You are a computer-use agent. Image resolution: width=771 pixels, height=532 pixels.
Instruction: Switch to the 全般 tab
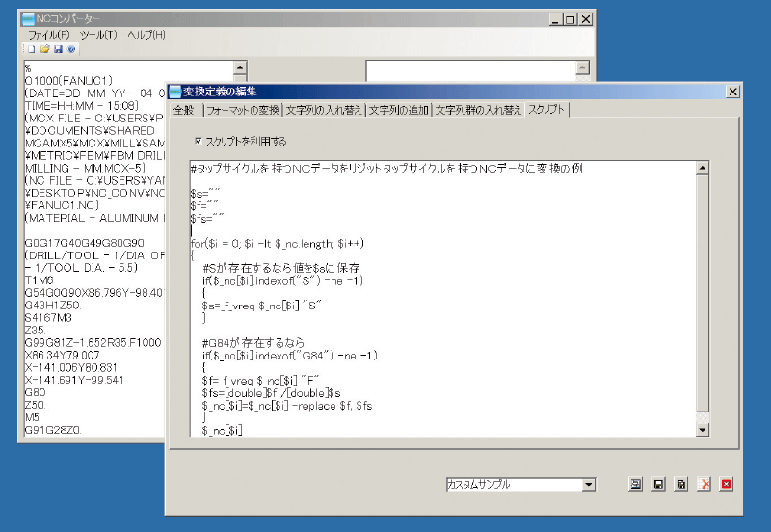183,110
